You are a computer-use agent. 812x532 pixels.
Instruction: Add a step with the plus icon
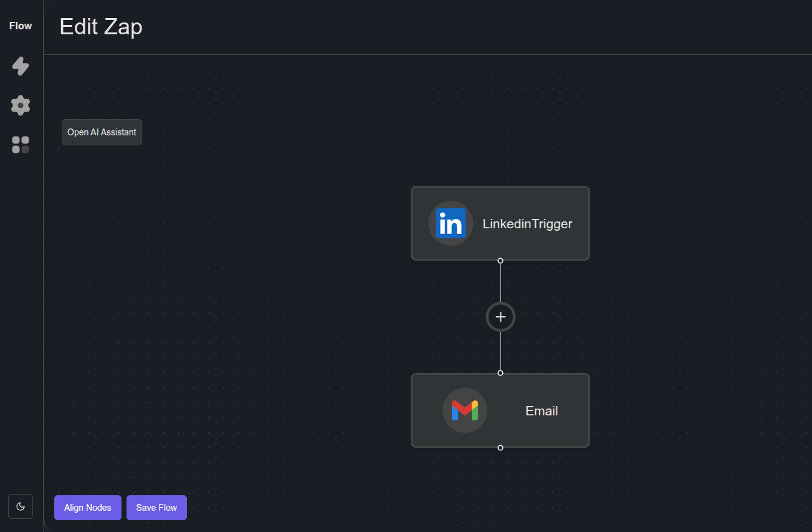500,317
